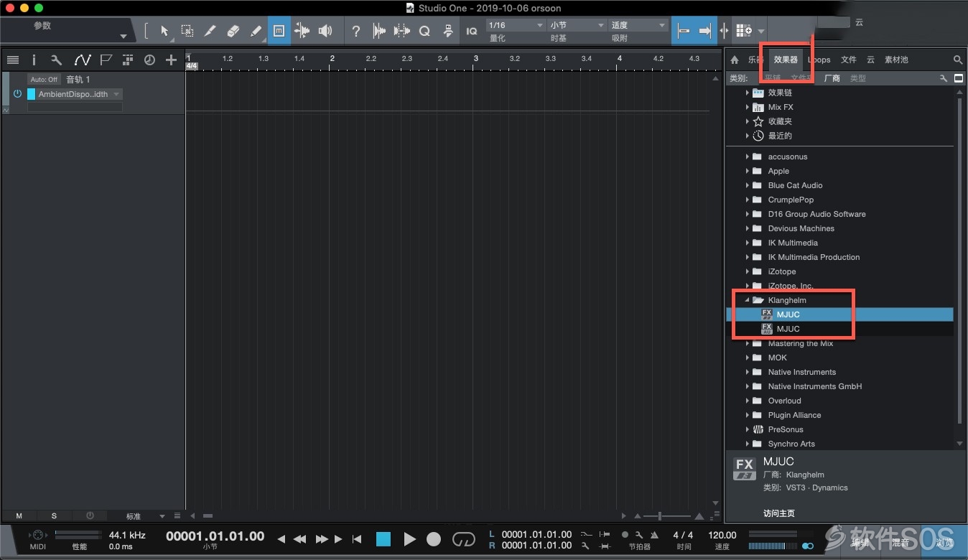The height and width of the screenshot is (560, 968).
Task: Collapse the Klanghelm folder
Action: (x=747, y=300)
